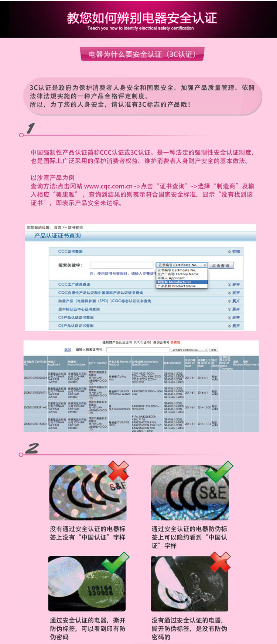Viewport: 277px width, 644px height.
Task: Open the 证书编号 Certificate No. dropdown
Action: pyautogui.click(x=181, y=265)
